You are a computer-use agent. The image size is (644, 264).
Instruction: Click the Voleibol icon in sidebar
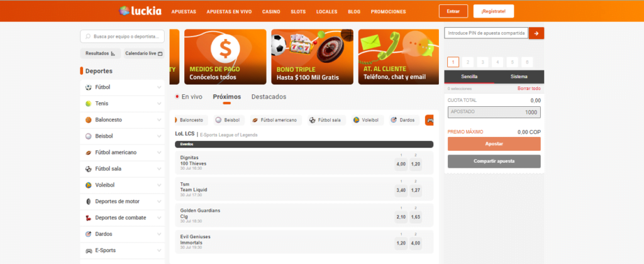[x=88, y=185]
